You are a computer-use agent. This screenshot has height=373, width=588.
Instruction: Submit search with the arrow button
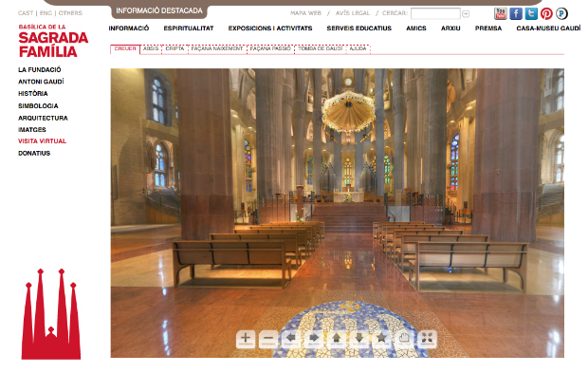click(x=466, y=14)
